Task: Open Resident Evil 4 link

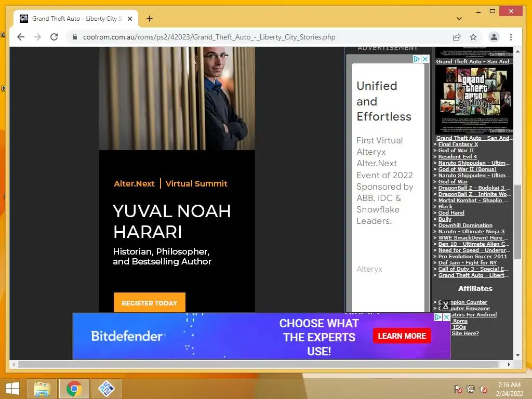Action: (457, 157)
